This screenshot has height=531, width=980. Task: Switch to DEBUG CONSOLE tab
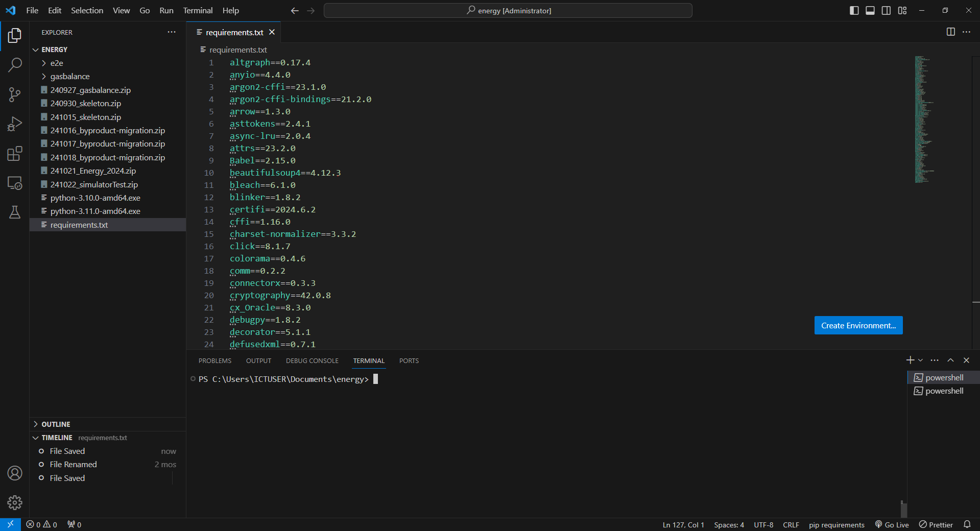pos(312,360)
